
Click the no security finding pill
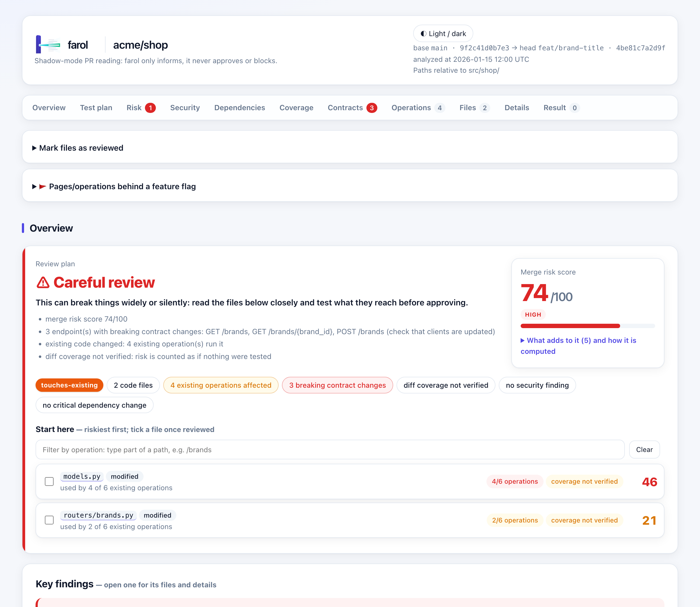coord(537,385)
